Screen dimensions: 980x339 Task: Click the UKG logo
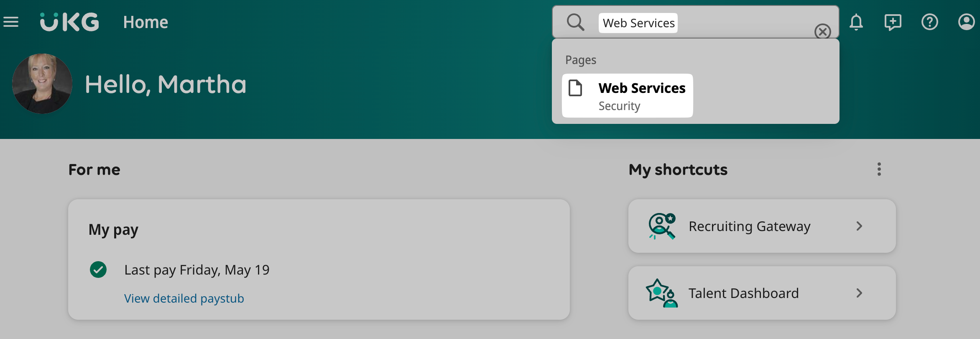[69, 22]
